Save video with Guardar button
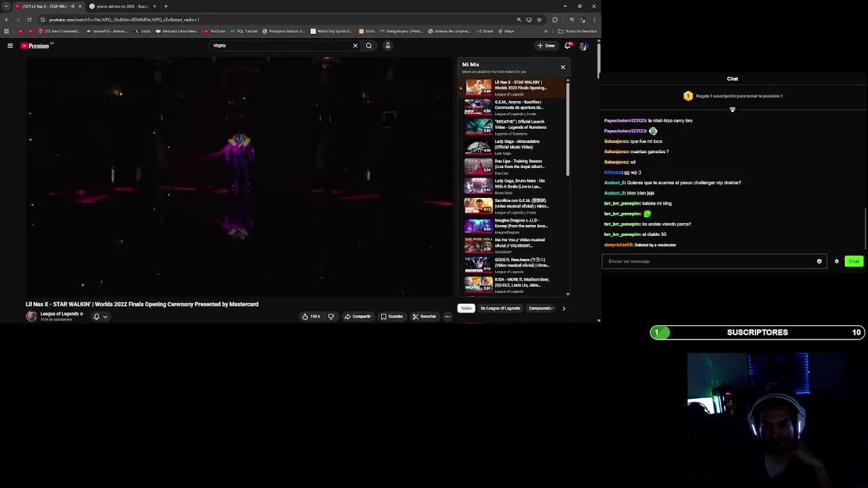868x488 pixels. pyautogui.click(x=392, y=317)
